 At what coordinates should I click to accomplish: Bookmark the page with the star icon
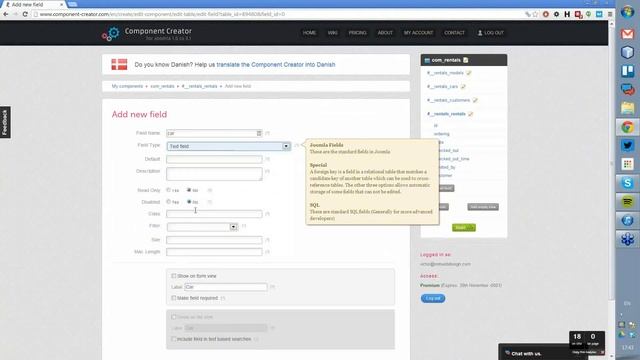point(535,14)
